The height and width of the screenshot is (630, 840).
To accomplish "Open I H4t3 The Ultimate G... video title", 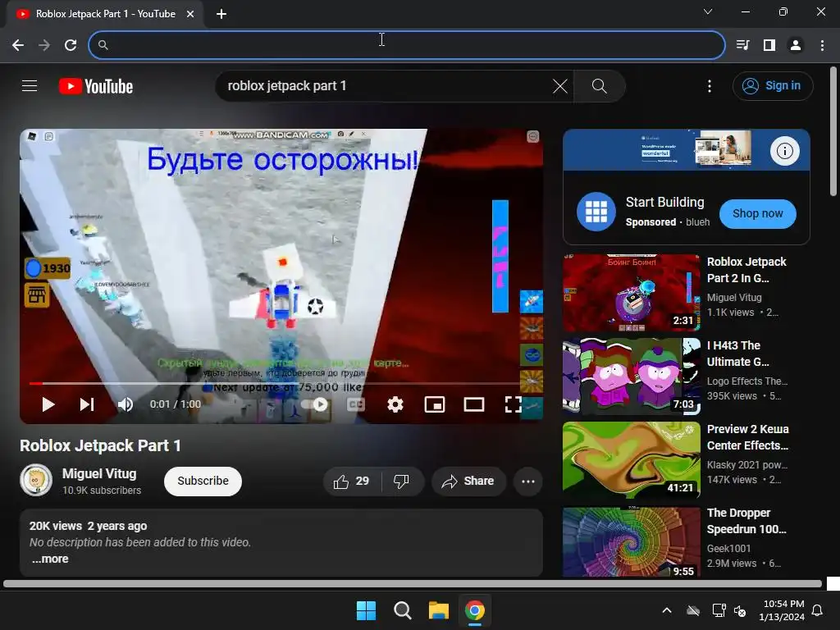I will pyautogui.click(x=738, y=354).
